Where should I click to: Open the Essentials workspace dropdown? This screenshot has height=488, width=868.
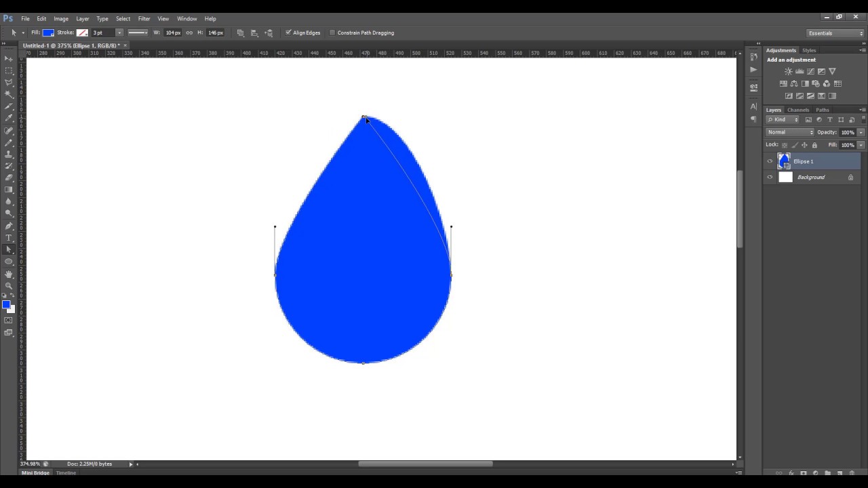[x=835, y=33]
